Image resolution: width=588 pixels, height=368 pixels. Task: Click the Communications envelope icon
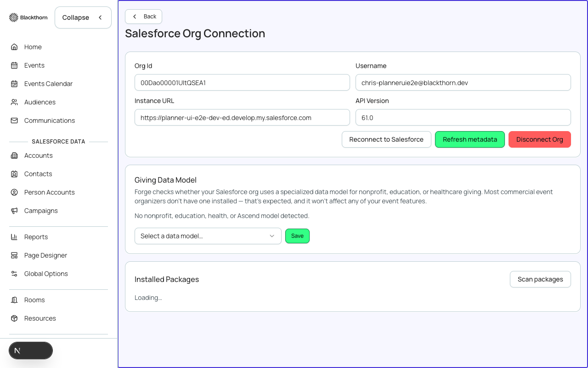coord(14,121)
